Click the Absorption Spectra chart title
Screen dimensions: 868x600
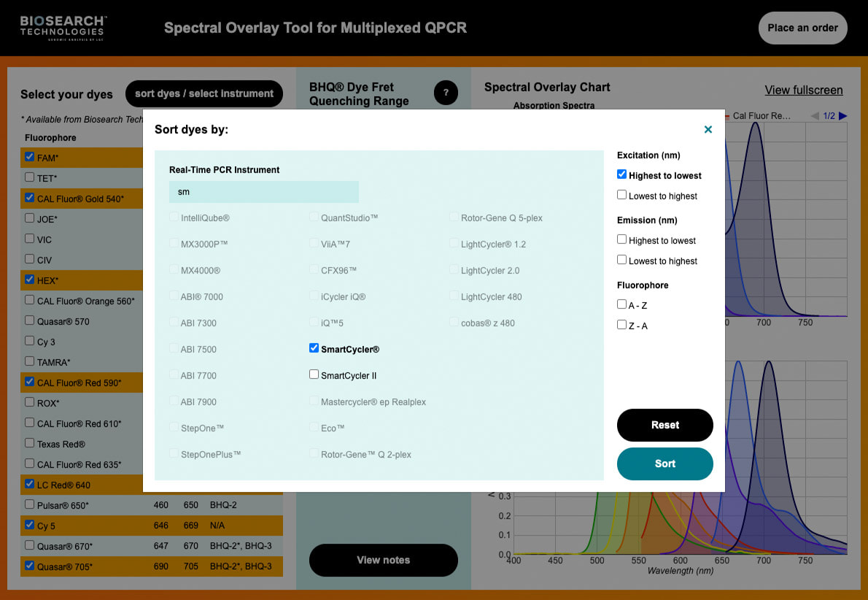(x=554, y=105)
